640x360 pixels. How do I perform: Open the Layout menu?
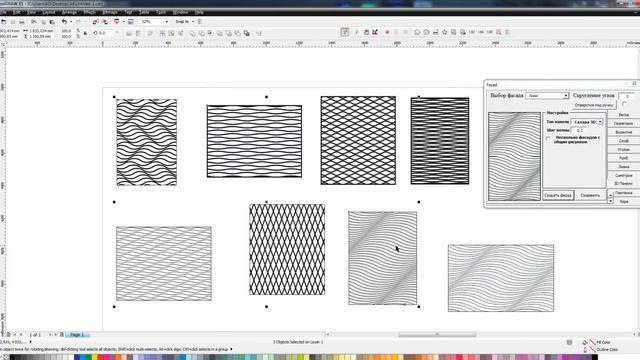pyautogui.click(x=49, y=12)
